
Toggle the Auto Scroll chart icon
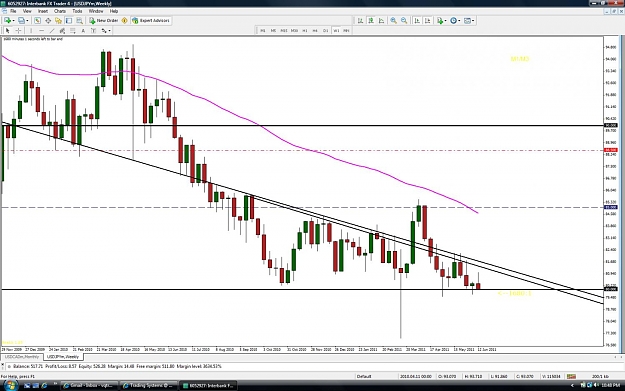coord(417,20)
